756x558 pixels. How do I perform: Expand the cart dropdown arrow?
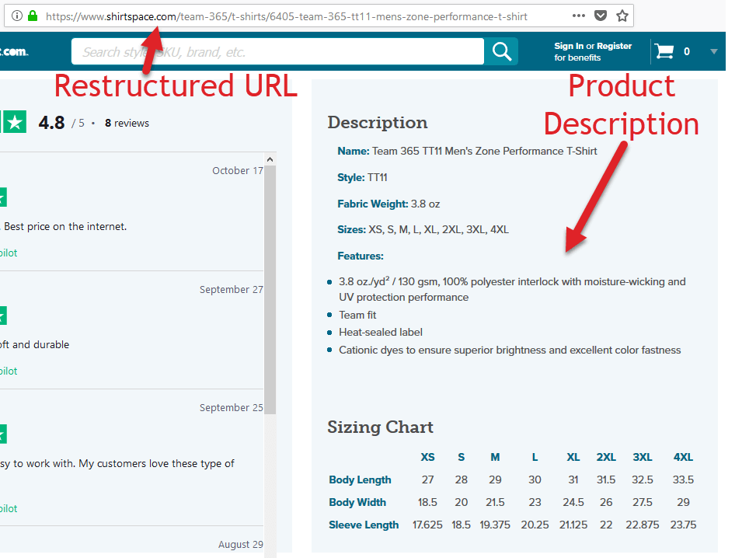pos(714,51)
